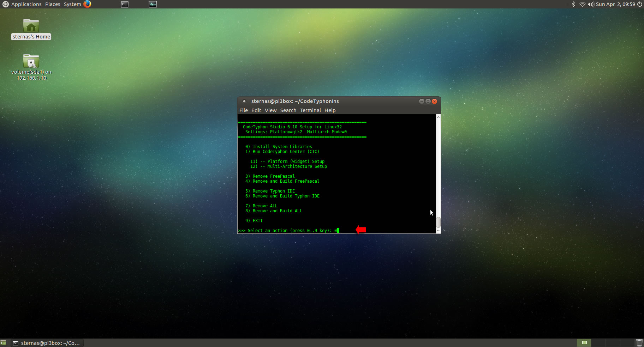Click the 'Remove and Build ALL' line
Screen dimensions: 644x347
tap(274, 211)
